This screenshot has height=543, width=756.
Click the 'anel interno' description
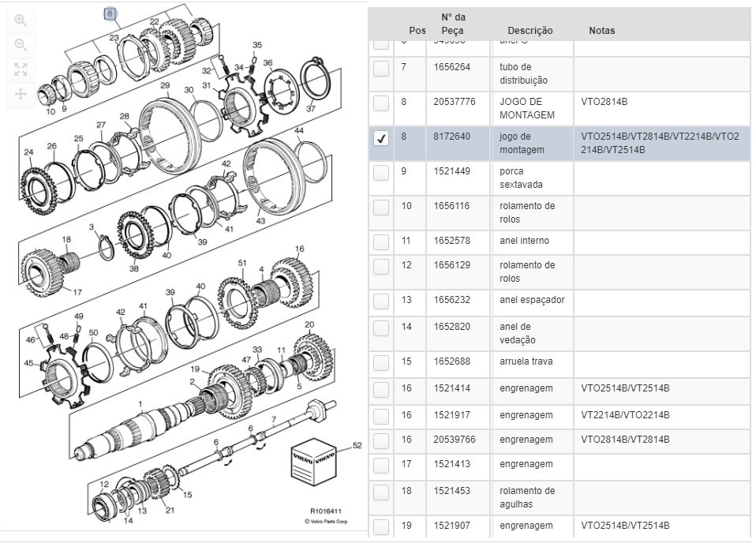point(525,241)
